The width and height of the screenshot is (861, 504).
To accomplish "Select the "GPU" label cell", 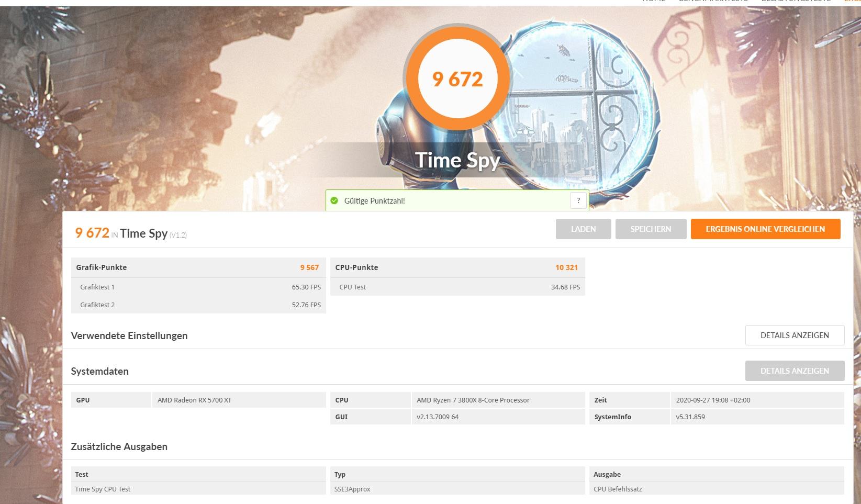I will click(x=111, y=400).
